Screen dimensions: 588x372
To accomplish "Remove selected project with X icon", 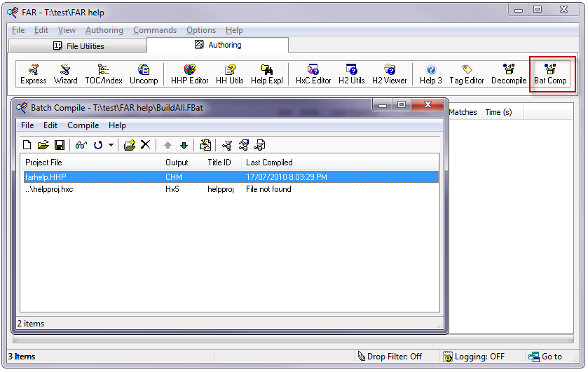I will [x=145, y=145].
